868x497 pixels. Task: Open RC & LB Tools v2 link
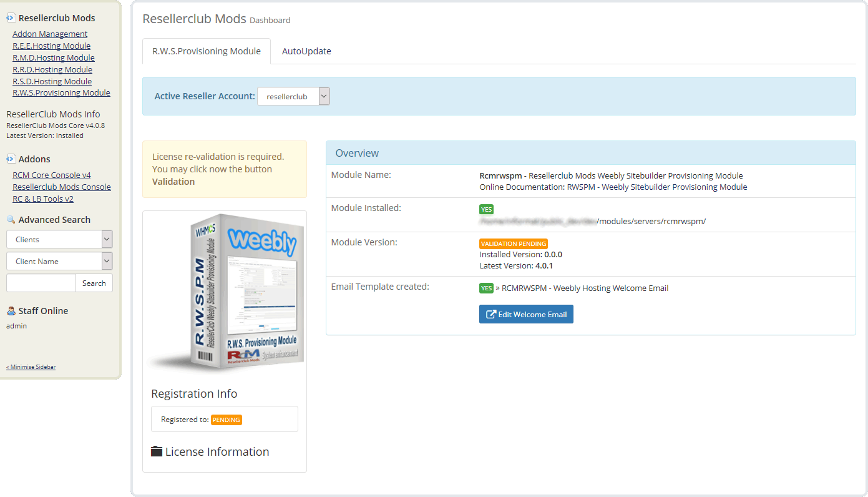(x=43, y=199)
